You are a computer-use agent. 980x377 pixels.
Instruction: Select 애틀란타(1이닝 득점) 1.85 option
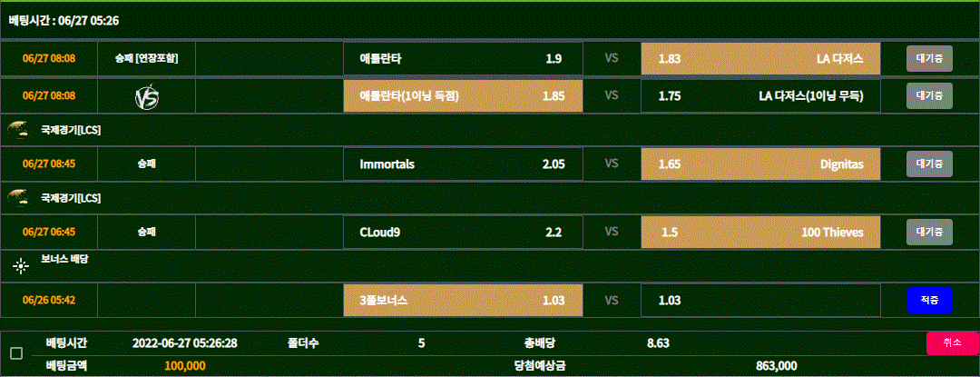463,95
